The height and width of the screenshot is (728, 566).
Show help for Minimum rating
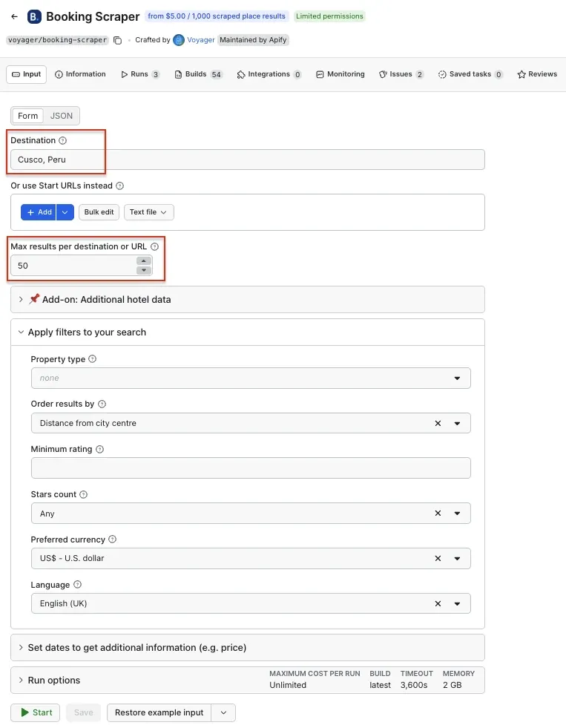(x=99, y=449)
